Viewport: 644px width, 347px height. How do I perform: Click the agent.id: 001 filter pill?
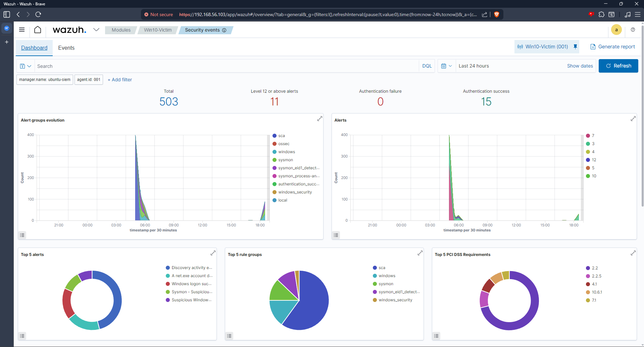pyautogui.click(x=89, y=80)
